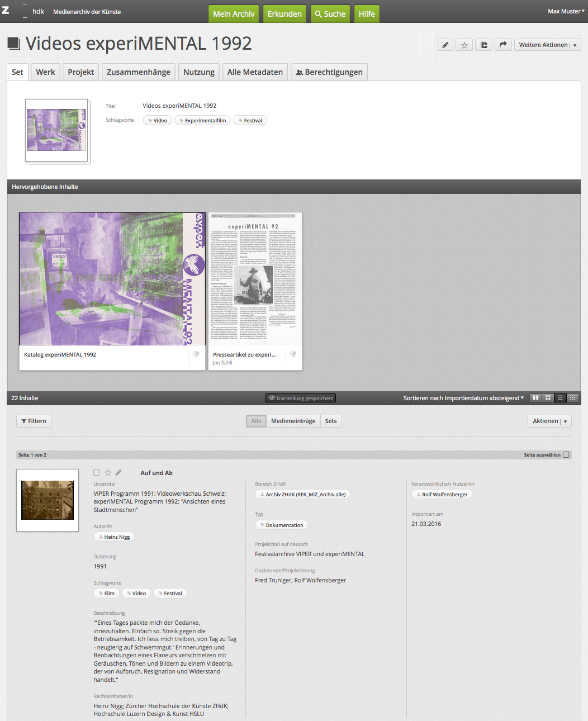
Task: Switch to the 'Zusammenhänge' tab
Action: tap(138, 72)
